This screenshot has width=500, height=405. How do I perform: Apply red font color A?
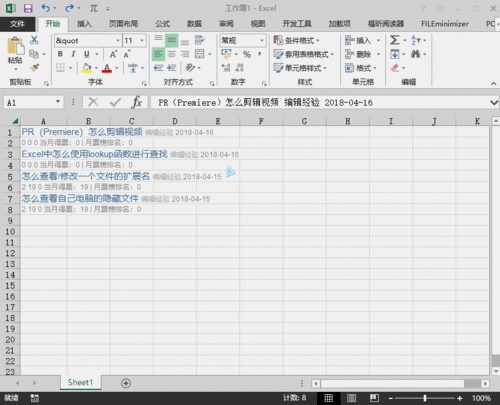pyautogui.click(x=107, y=68)
